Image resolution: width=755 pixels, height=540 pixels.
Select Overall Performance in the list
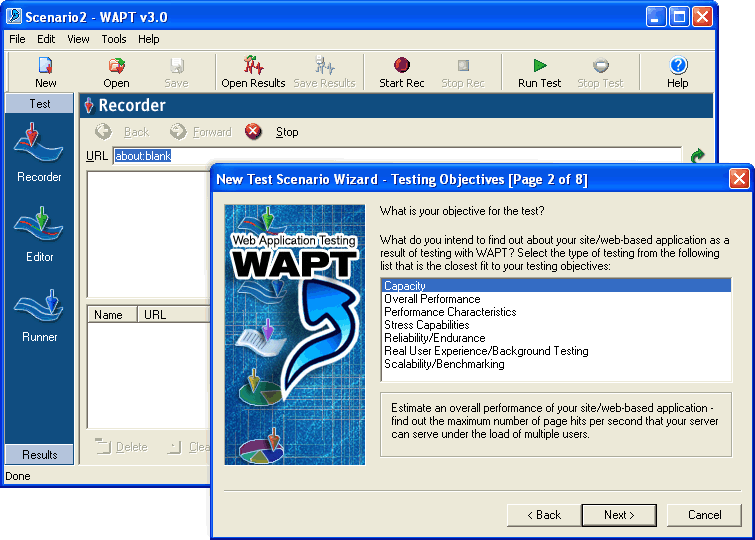432,299
